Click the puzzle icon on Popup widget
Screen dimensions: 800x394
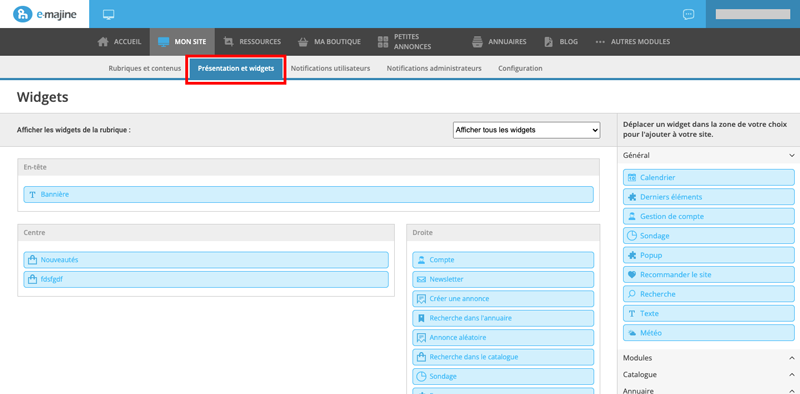[632, 255]
